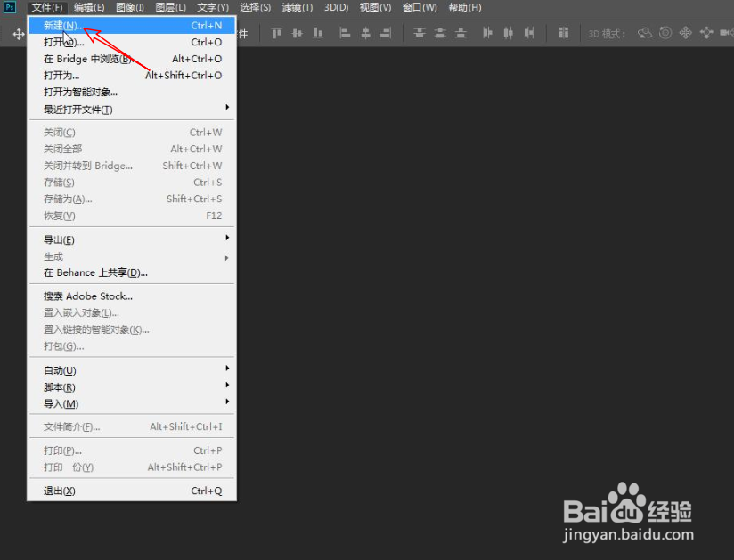Click 打包(G)... menu entry
Screen dimensions: 734x560
(x=132, y=346)
